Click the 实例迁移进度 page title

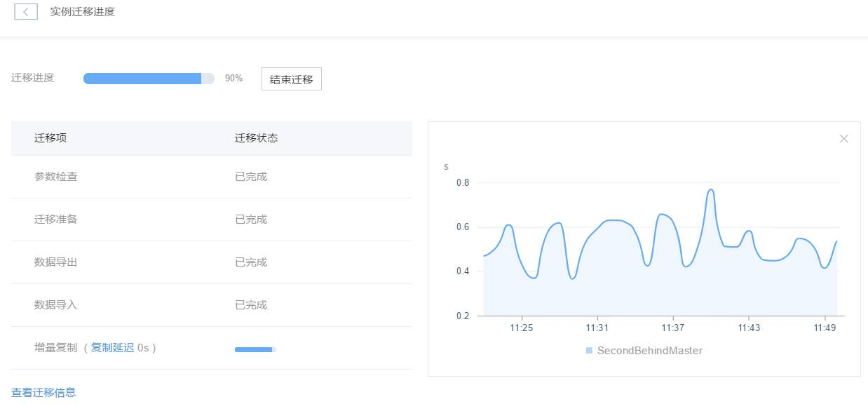[83, 12]
